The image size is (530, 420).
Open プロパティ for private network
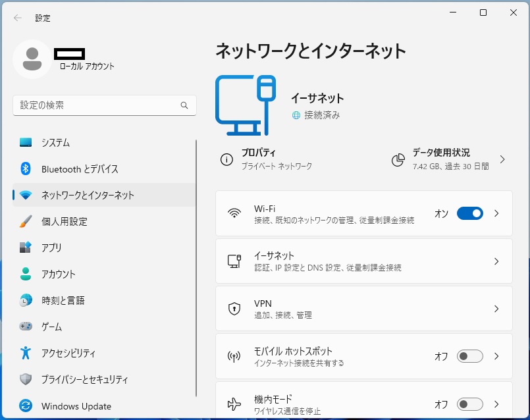click(267, 159)
